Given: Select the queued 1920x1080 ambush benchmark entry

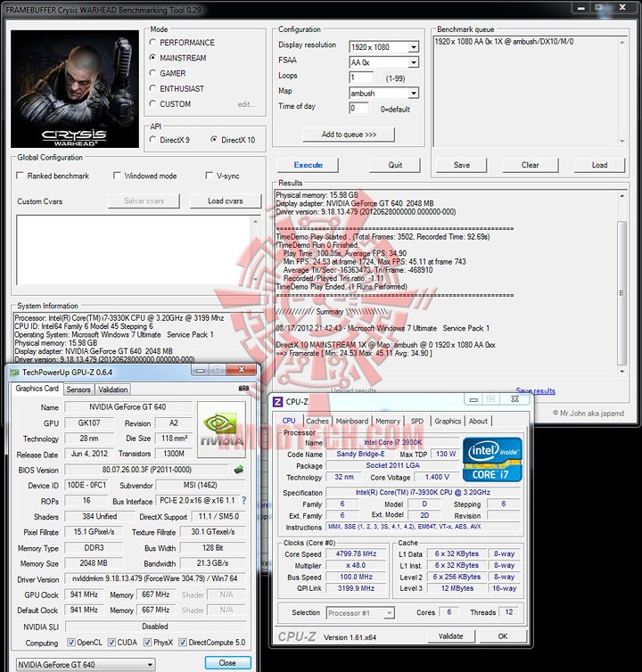Looking at the screenshot, I should tap(504, 42).
